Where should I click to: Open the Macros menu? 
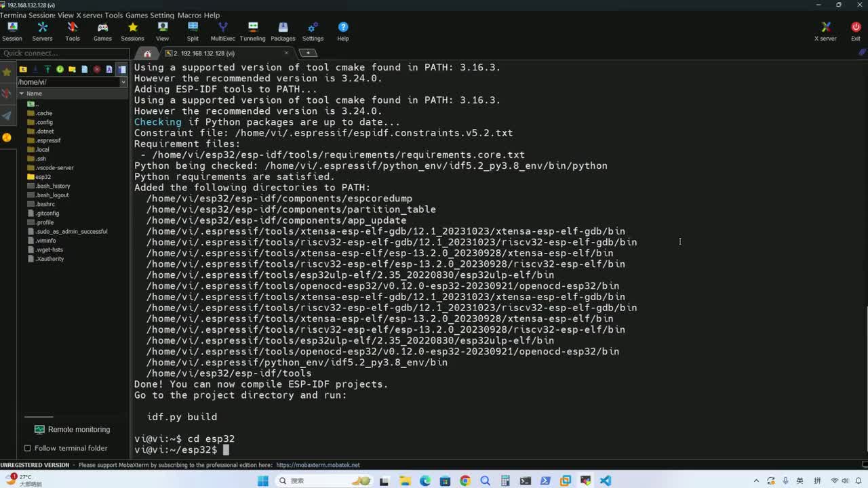click(x=189, y=15)
